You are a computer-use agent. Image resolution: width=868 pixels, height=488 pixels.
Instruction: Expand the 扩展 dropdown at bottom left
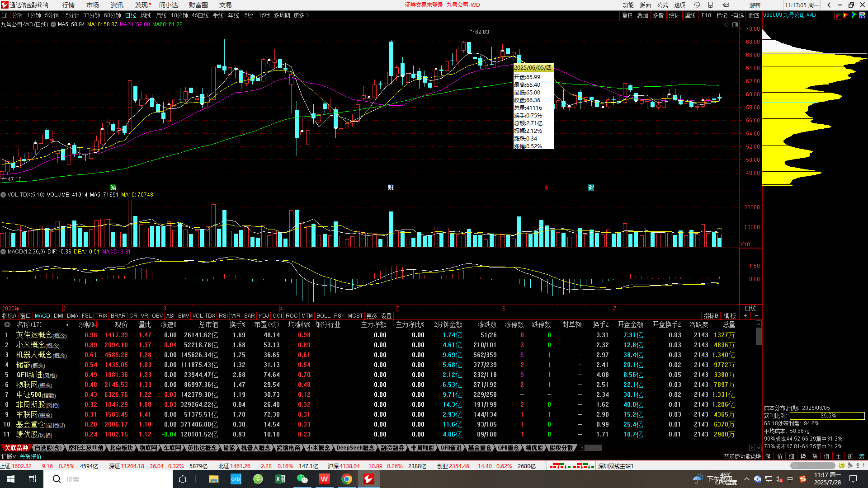coord(9,456)
